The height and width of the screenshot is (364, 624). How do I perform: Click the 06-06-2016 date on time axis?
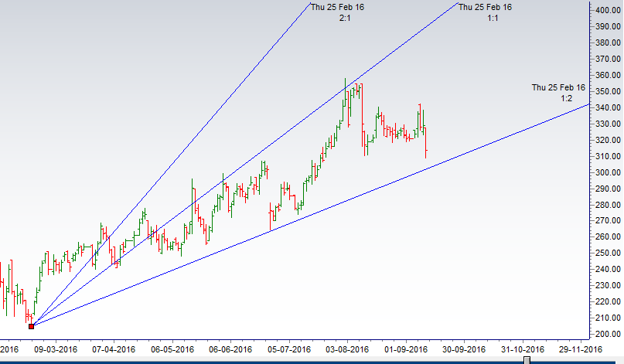click(x=231, y=349)
